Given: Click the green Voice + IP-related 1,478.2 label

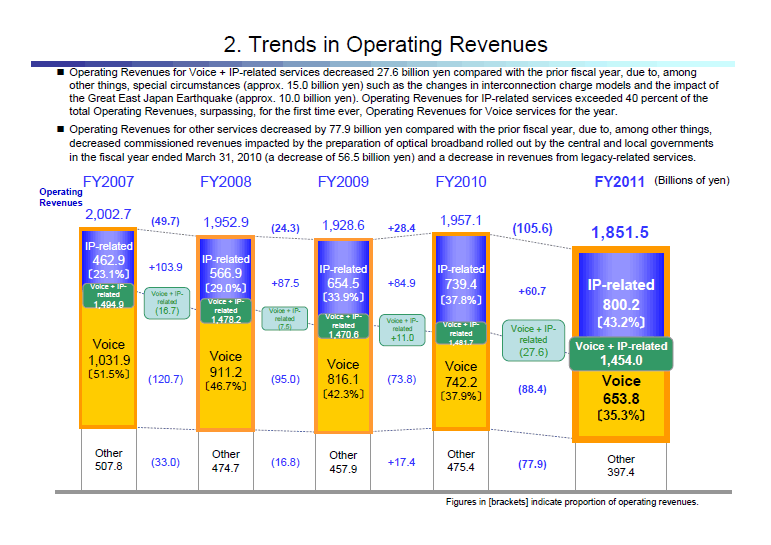Looking at the screenshot, I should point(226,311).
